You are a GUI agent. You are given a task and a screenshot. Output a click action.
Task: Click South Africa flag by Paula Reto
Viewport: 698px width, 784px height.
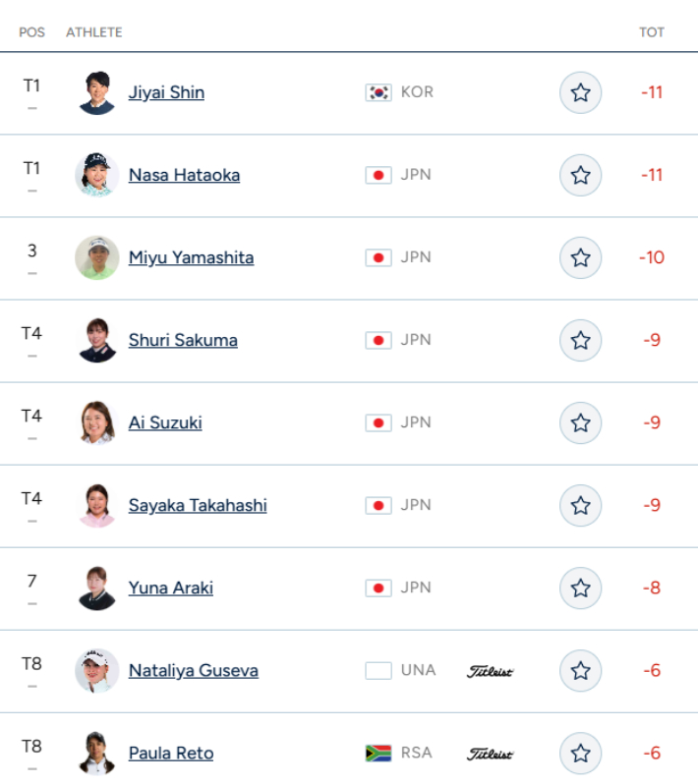pyautogui.click(x=378, y=754)
